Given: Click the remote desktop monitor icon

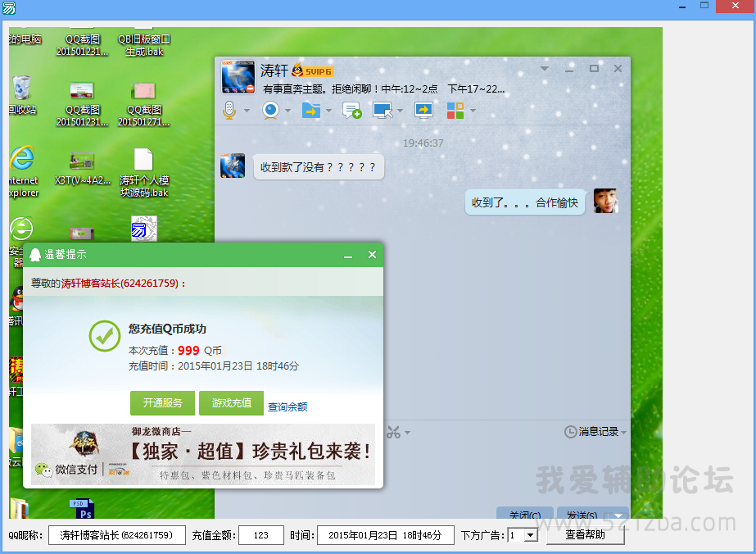Looking at the screenshot, I should (383, 111).
